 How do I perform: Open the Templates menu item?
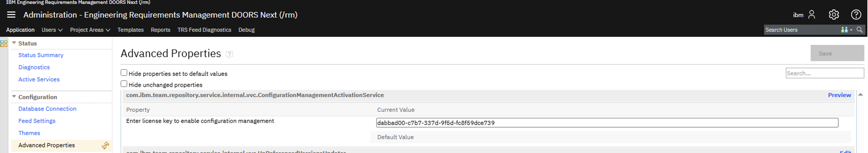130,30
